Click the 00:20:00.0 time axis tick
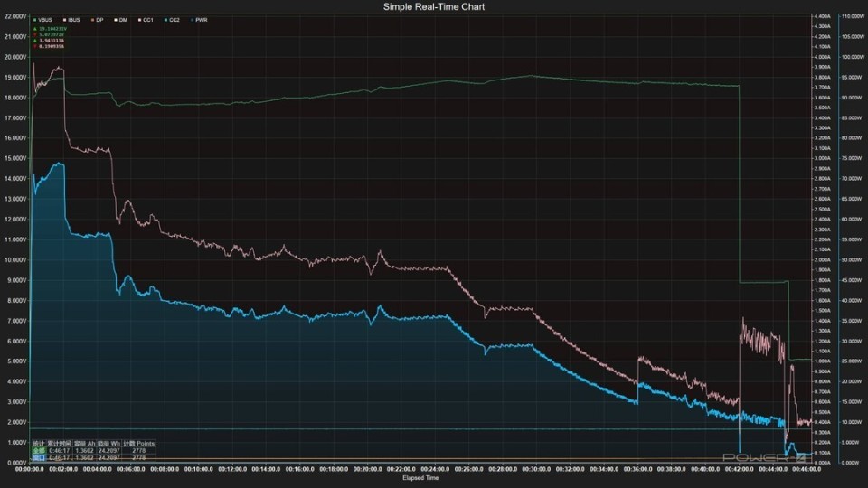Viewport: 868px width, 488px height. pos(368,469)
